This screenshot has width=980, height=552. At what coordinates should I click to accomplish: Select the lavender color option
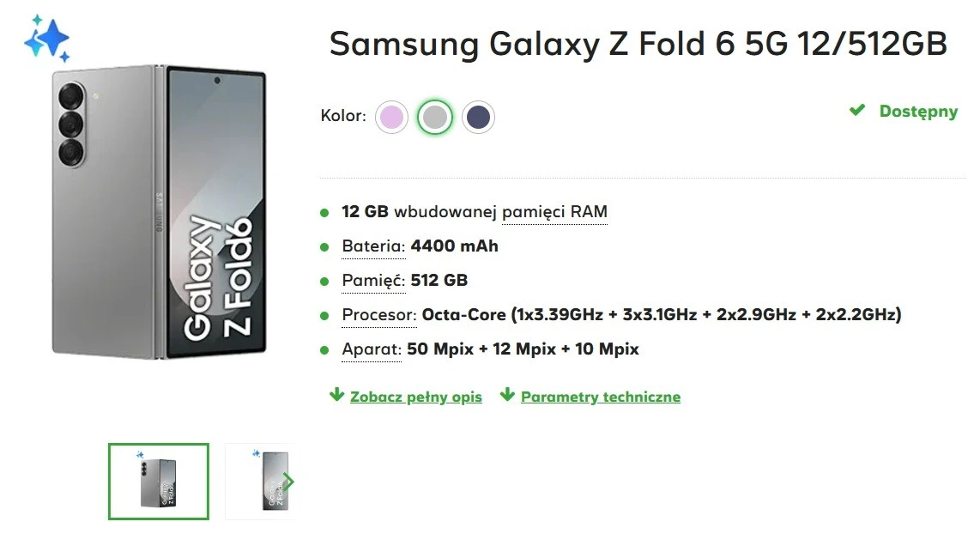[x=391, y=117]
